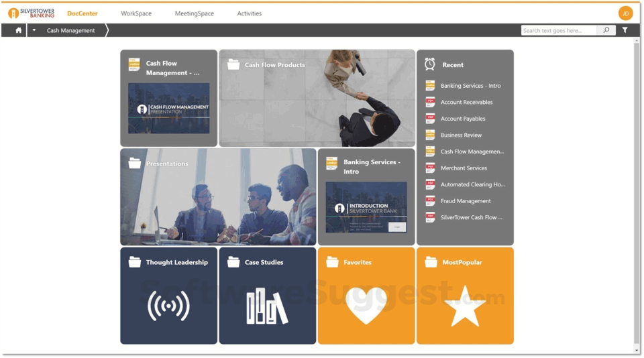
Task: Switch to the WorkSpace tab
Action: tap(136, 13)
